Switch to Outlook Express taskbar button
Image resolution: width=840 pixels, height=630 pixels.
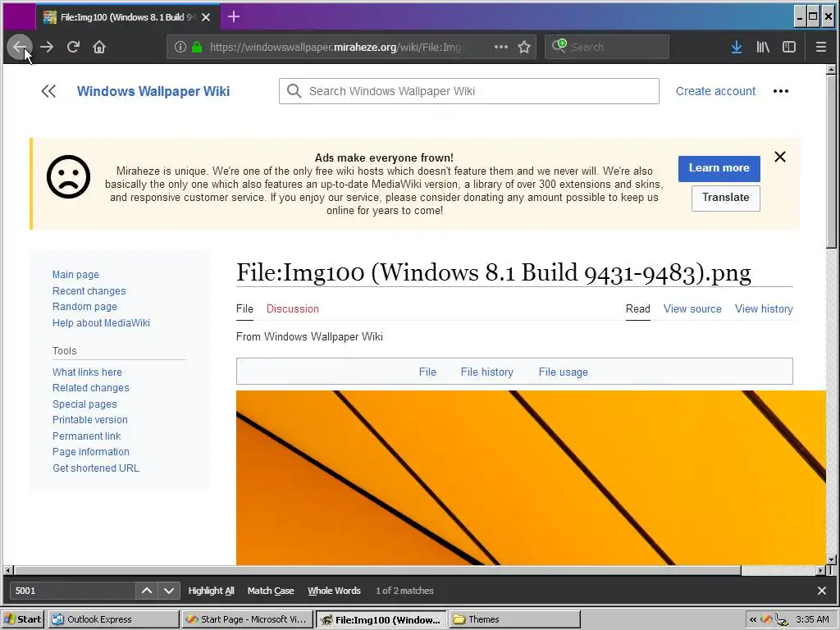[113, 619]
